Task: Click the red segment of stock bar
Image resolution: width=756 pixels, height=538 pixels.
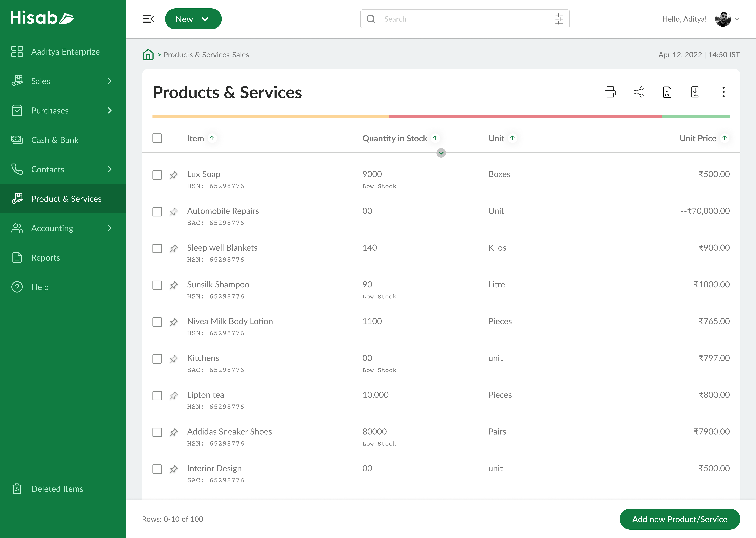Action: pos(525,117)
